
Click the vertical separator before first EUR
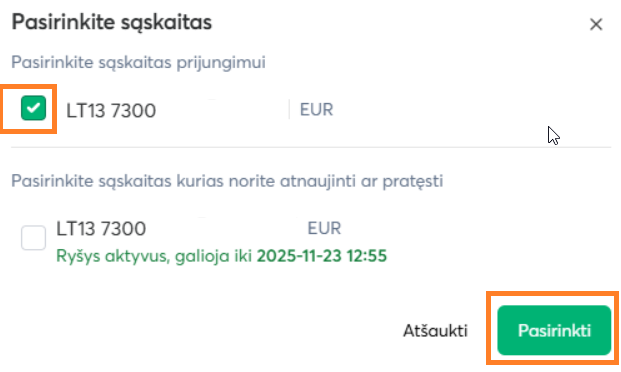[x=289, y=109]
